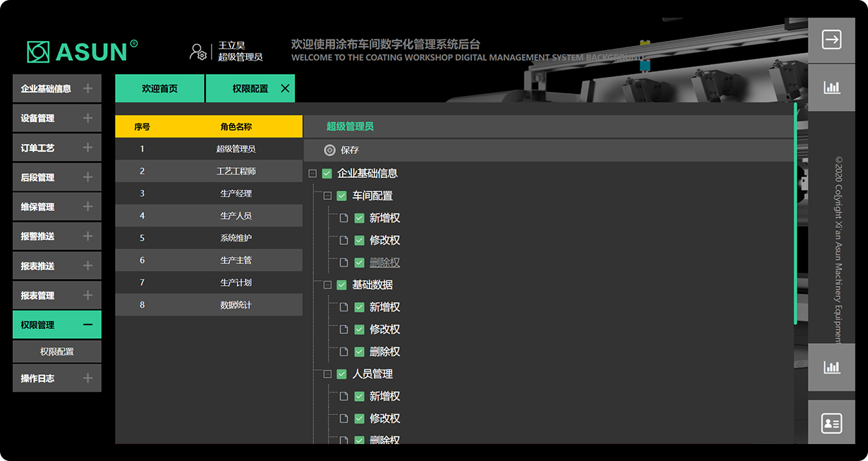This screenshot has height=461, width=868.
Task: Click the save icon beside 保存
Action: [x=330, y=150]
